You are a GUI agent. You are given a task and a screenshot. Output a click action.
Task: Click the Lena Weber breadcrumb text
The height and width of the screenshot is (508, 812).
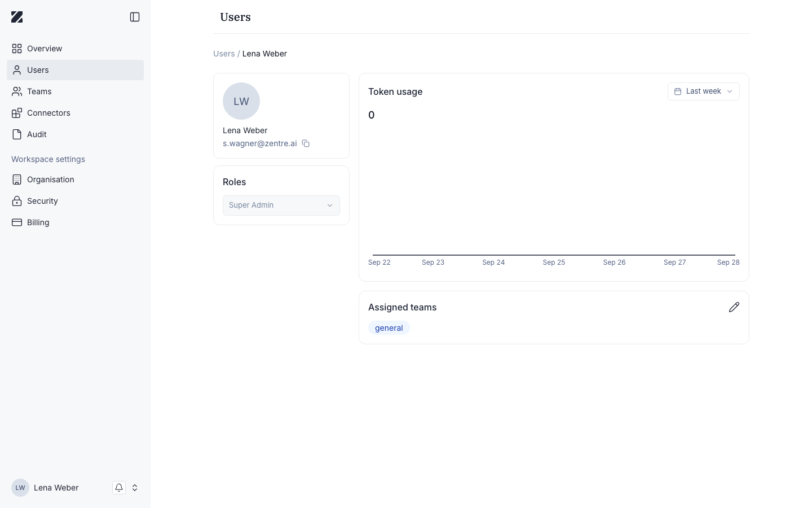pos(264,54)
